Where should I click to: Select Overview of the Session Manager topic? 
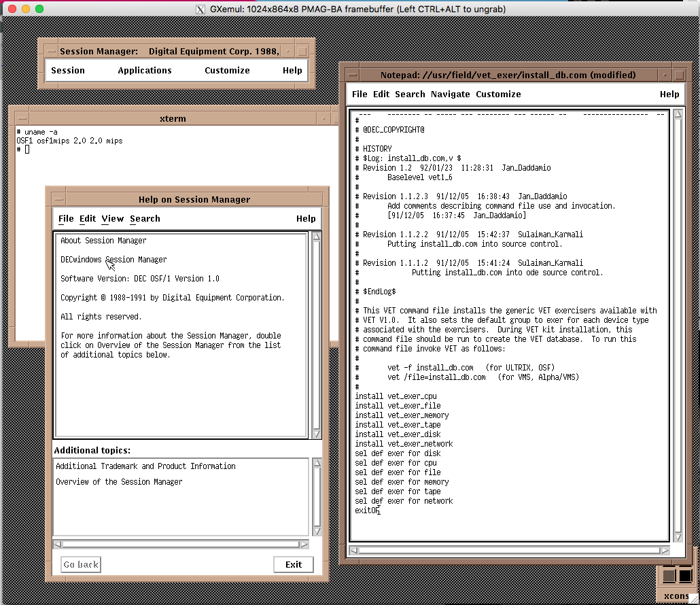pos(119,482)
